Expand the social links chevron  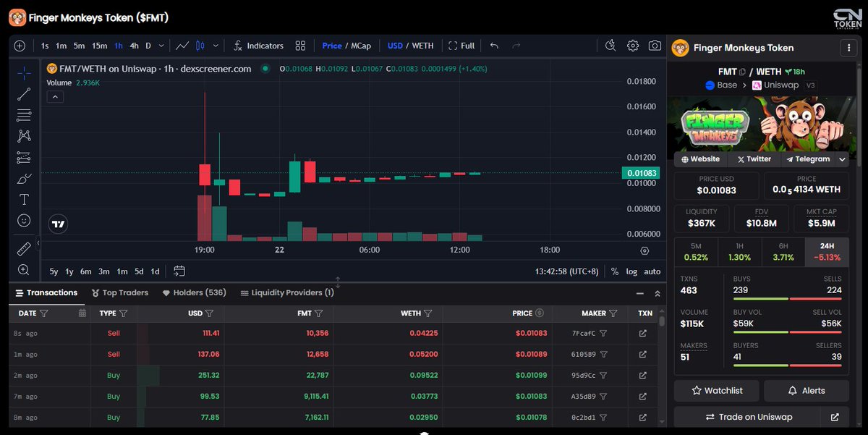coord(843,159)
